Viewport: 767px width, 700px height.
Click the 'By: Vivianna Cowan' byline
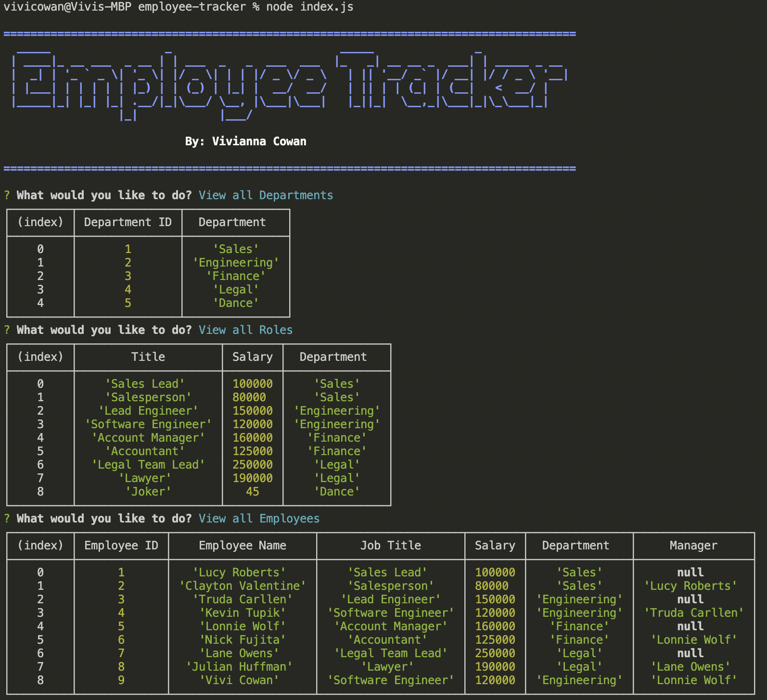246,141
